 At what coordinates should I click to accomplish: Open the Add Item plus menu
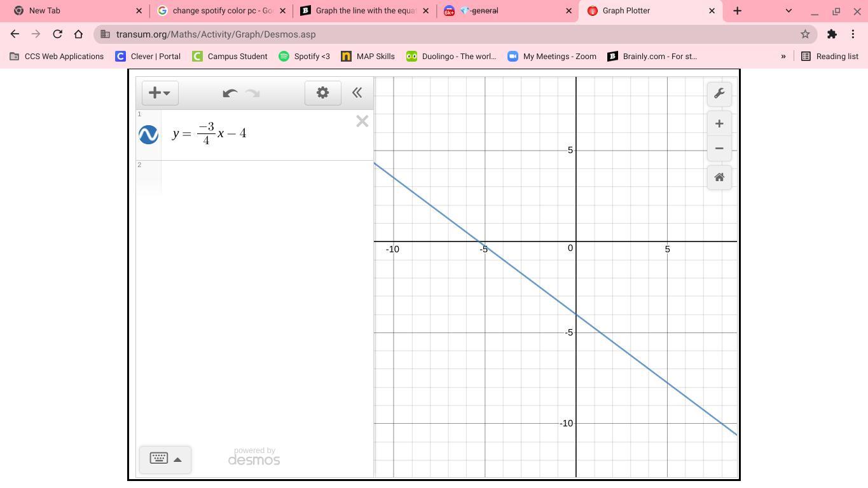click(x=160, y=93)
